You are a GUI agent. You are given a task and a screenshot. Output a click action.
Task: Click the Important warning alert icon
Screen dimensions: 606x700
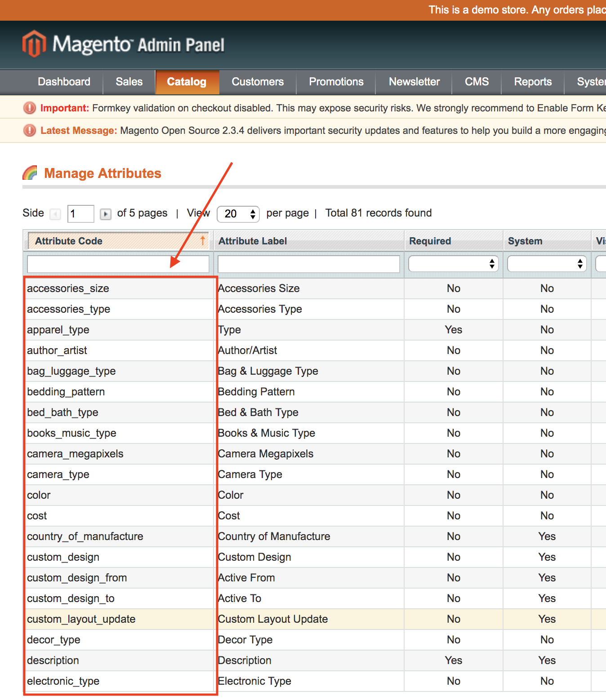(x=30, y=108)
